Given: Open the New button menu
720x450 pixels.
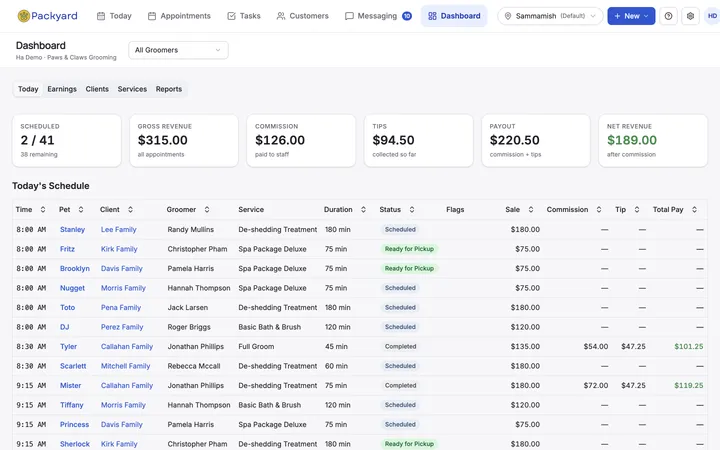Looking at the screenshot, I should 631,16.
